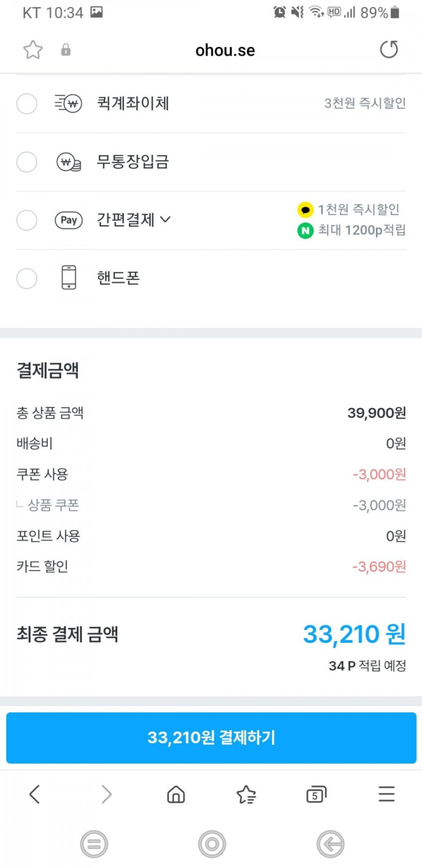
Task: Open the browser hamburger menu
Action: pos(387,794)
